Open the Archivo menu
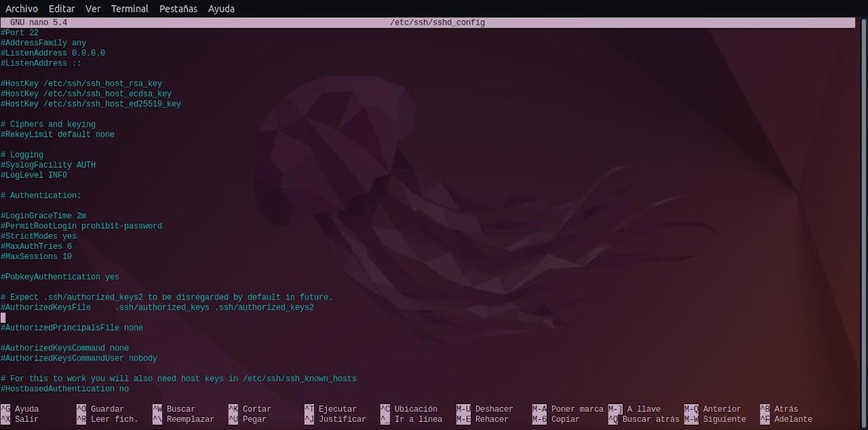This screenshot has width=868, height=430. tap(22, 9)
